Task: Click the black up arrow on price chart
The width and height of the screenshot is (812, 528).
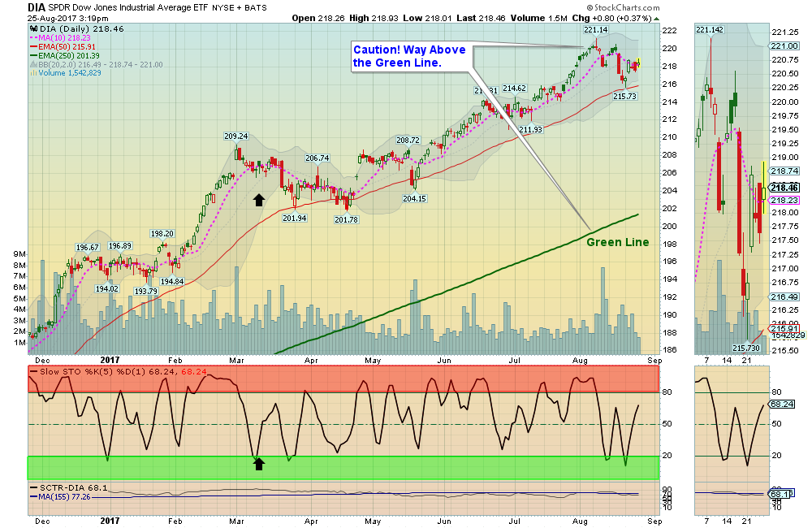Action: point(259,200)
